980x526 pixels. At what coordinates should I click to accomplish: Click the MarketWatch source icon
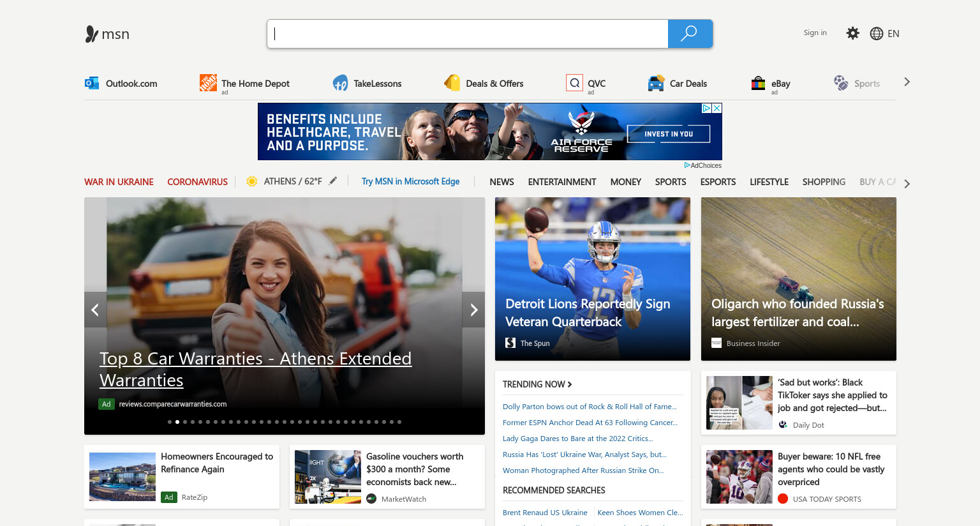pyautogui.click(x=371, y=499)
